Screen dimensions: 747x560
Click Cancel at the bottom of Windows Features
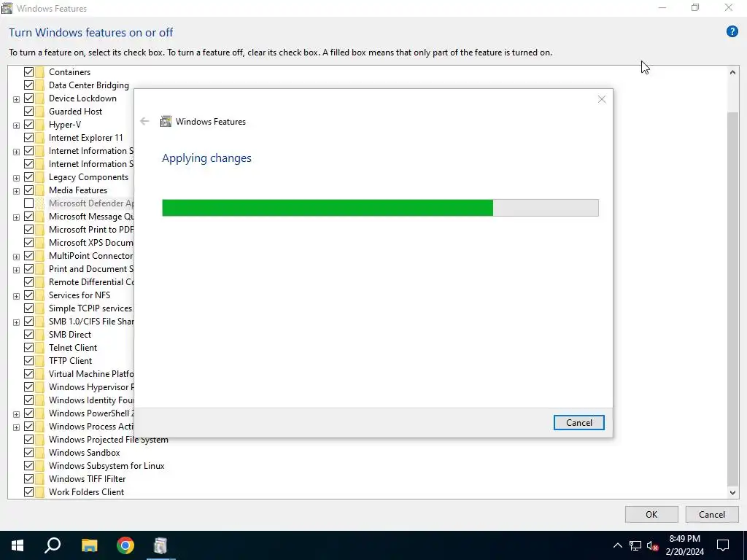[x=712, y=514]
